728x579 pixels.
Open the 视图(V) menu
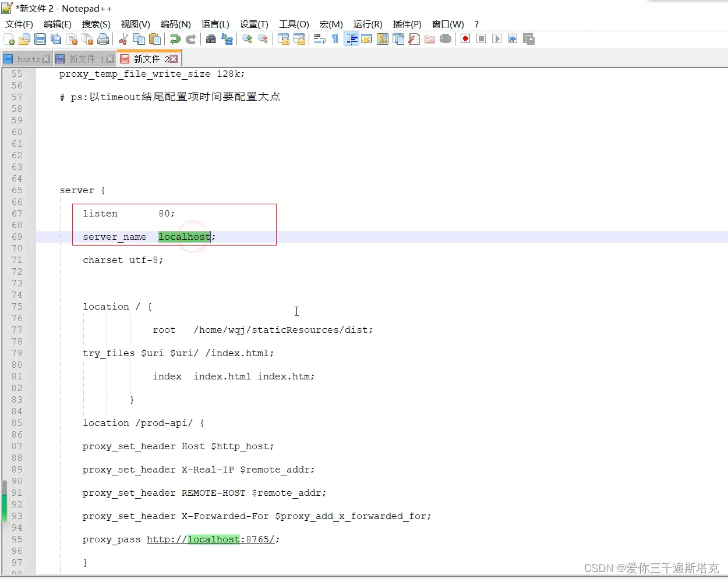[136, 24]
